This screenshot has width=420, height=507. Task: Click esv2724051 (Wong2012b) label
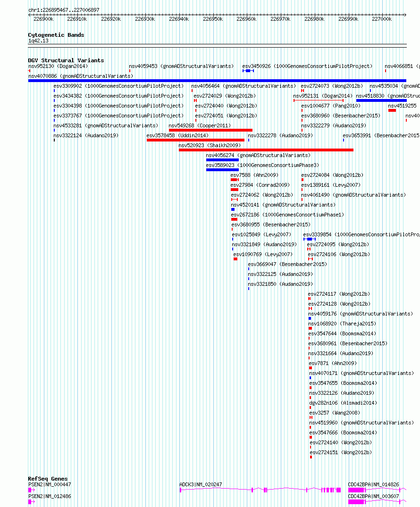(226, 116)
